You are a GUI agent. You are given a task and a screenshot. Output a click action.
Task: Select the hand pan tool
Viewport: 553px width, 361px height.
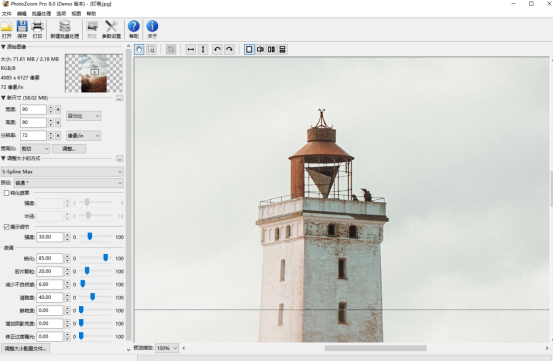click(139, 49)
